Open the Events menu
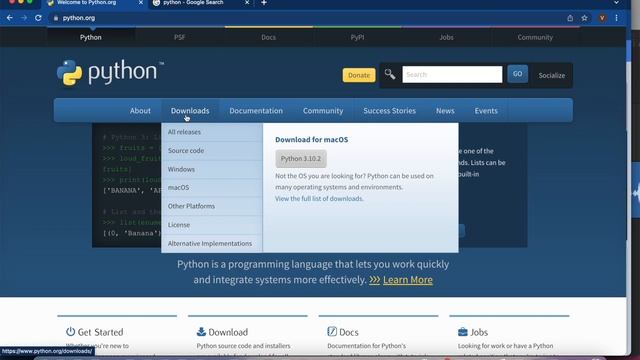The height and width of the screenshot is (360, 640). pos(486,111)
